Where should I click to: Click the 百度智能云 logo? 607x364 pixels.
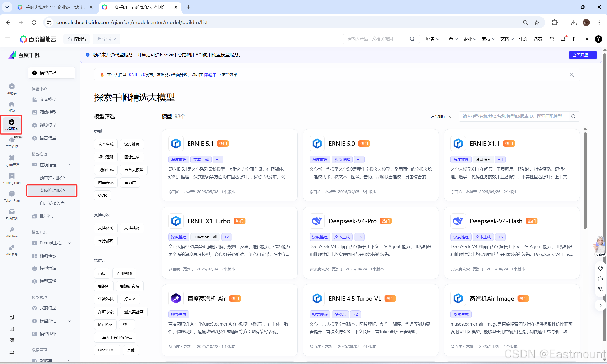[x=38, y=39]
